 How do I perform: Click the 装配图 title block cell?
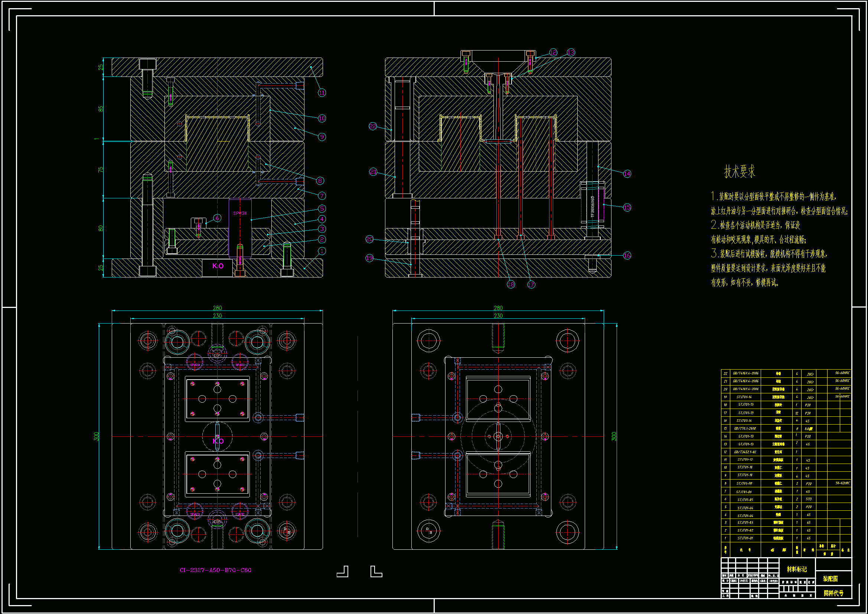[830, 579]
